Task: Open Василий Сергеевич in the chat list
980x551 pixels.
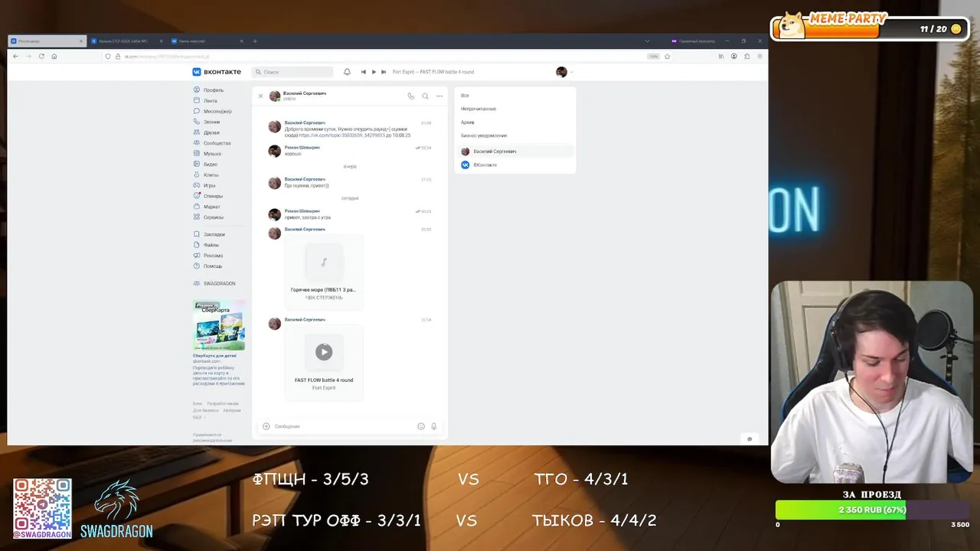Action: tap(514, 152)
